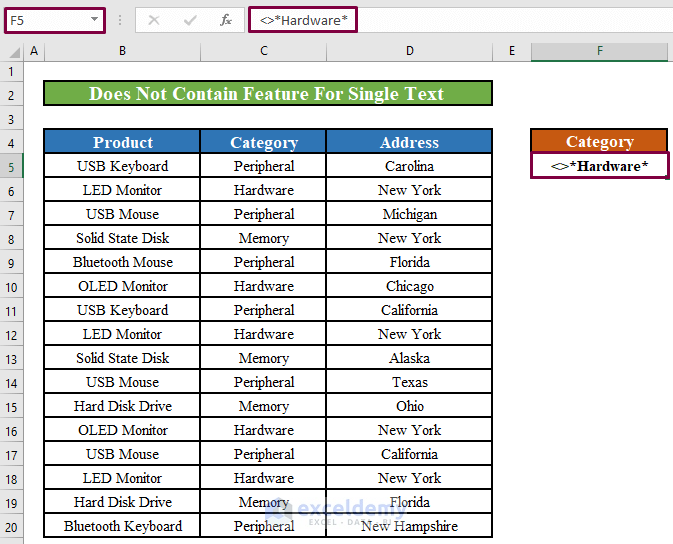
Task: Click the Enter checkmark formula bar icon
Action: 190,20
